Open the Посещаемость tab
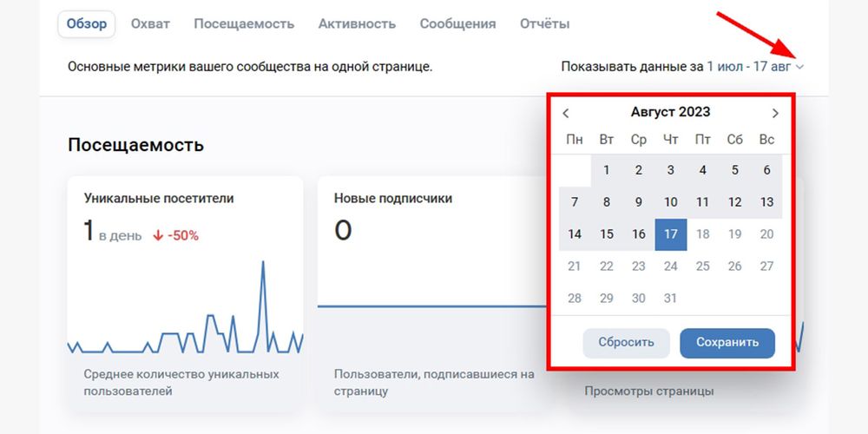The width and height of the screenshot is (868, 434). coord(244,23)
